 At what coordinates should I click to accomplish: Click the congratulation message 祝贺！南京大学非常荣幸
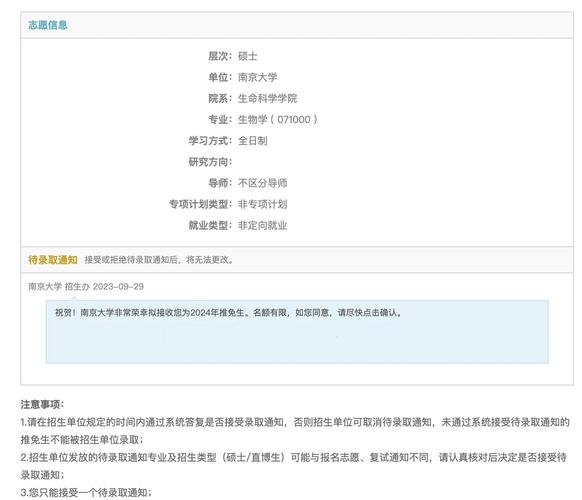pos(229,313)
